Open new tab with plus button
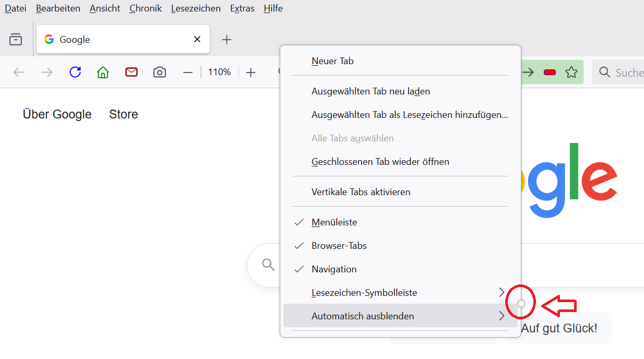Viewport: 644px width, 359px height. tap(226, 40)
